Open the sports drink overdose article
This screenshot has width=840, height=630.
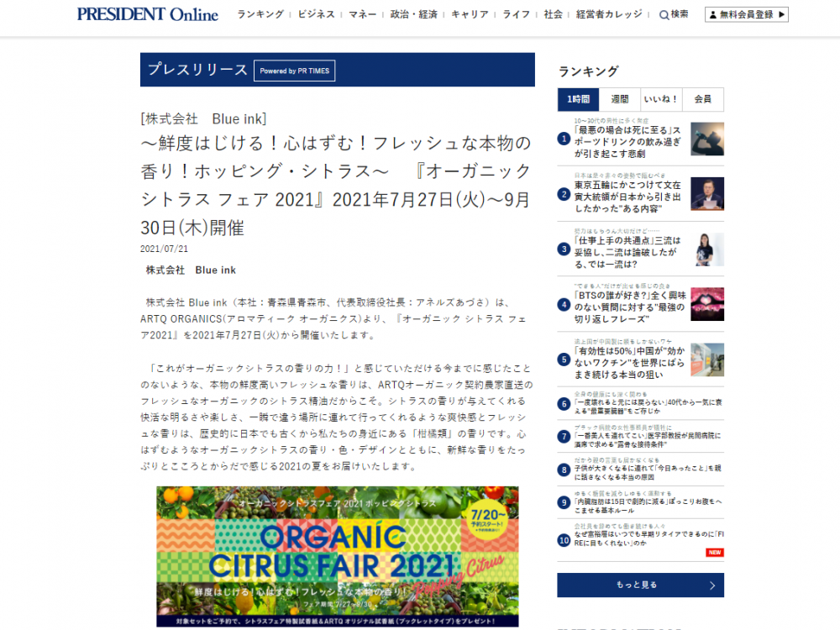tap(627, 142)
